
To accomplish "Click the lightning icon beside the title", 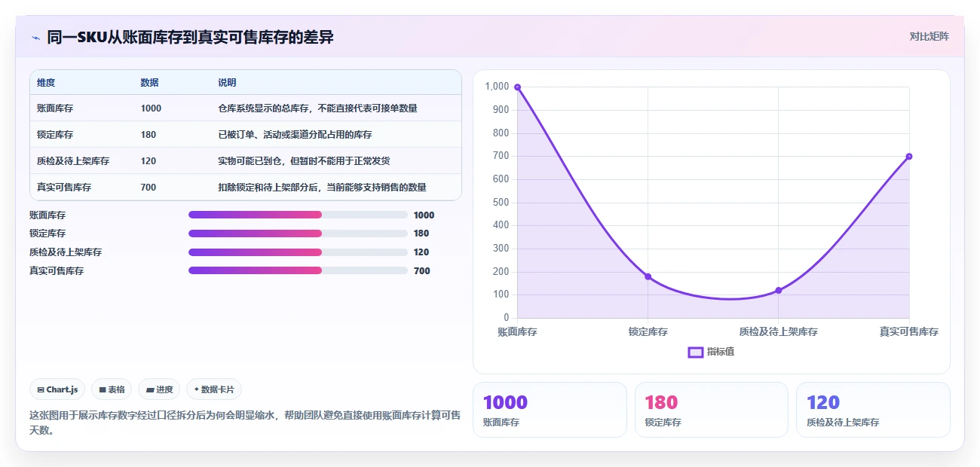I will [x=35, y=37].
